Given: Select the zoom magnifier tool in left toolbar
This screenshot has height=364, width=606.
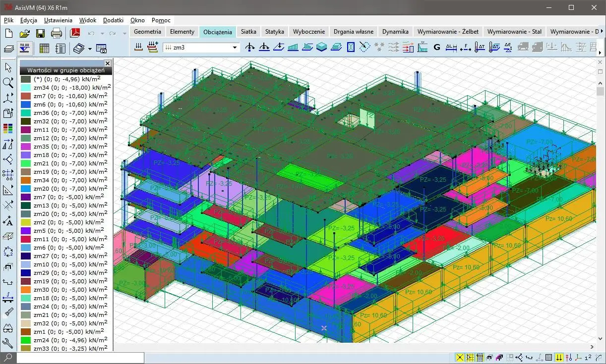Looking at the screenshot, I should point(8,83).
